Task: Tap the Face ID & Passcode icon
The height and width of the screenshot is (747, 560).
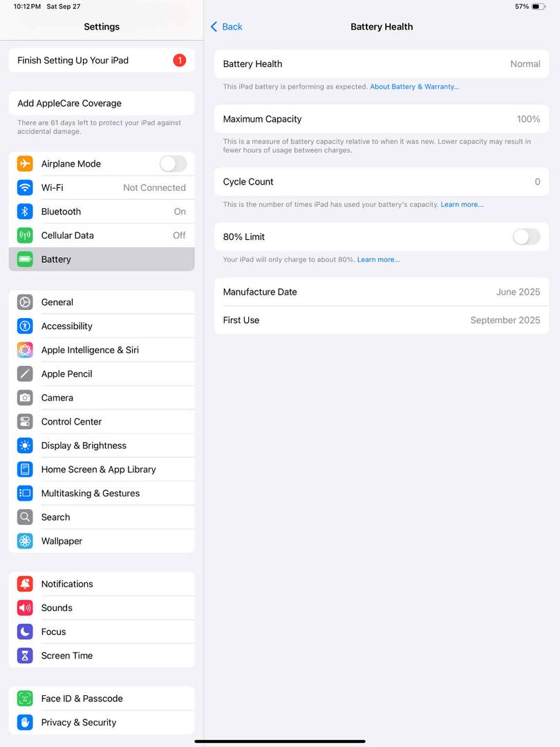Action: tap(25, 698)
